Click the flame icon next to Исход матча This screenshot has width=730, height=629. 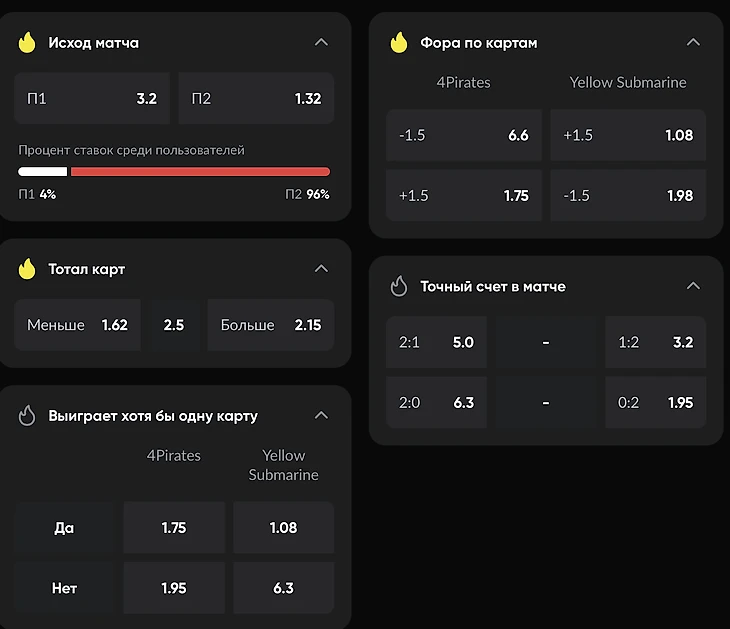tap(27, 43)
